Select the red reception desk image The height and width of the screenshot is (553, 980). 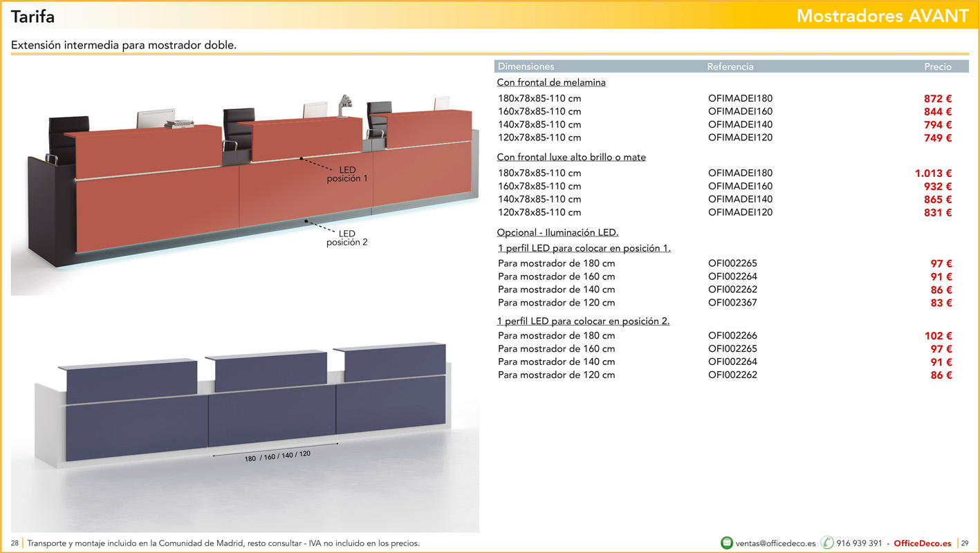245,178
